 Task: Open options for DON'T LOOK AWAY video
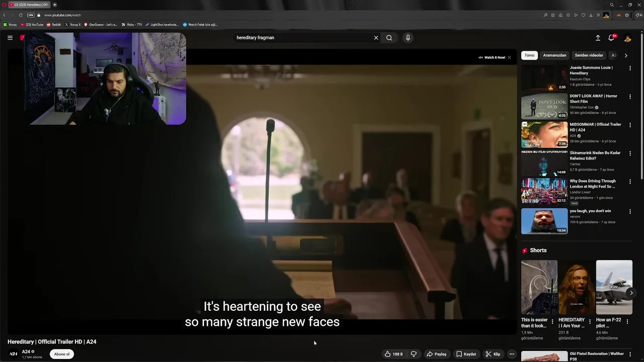coord(630,97)
